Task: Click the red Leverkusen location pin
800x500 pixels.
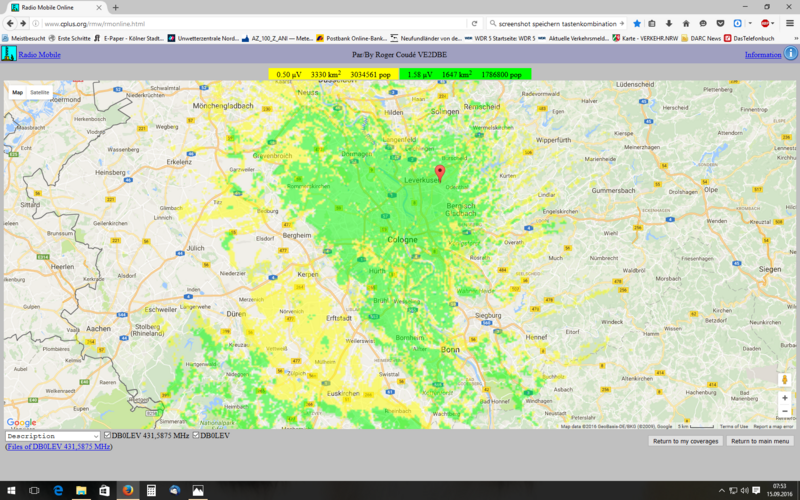Action: pos(439,173)
